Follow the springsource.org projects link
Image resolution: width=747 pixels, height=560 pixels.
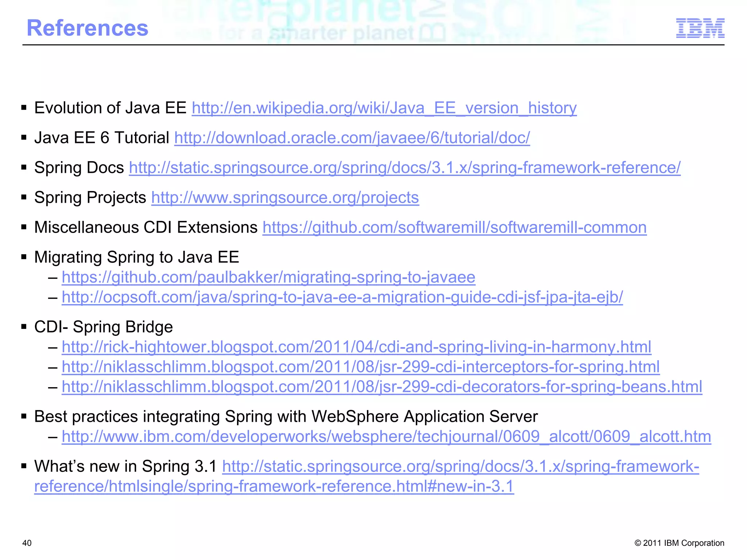285,198
